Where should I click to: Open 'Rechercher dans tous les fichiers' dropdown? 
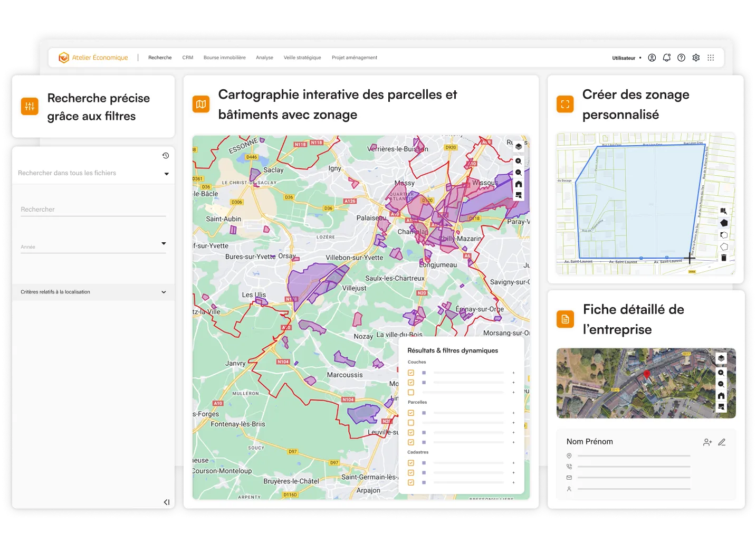click(x=93, y=173)
